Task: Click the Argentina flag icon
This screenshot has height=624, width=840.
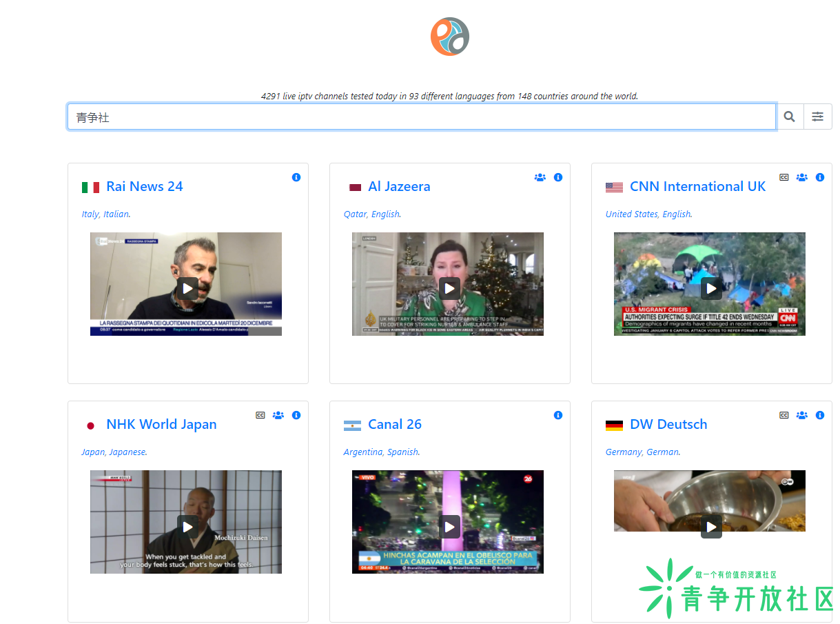Action: tap(352, 425)
